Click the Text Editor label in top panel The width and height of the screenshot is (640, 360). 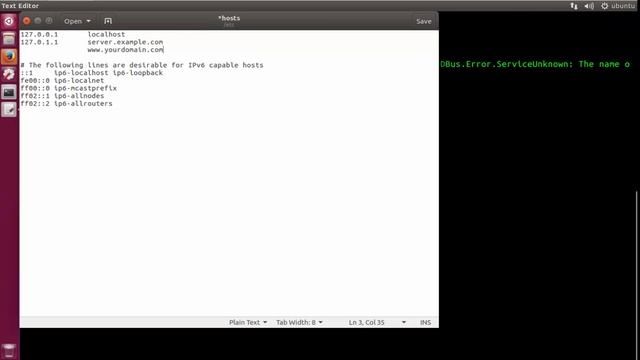pyautogui.click(x=20, y=6)
